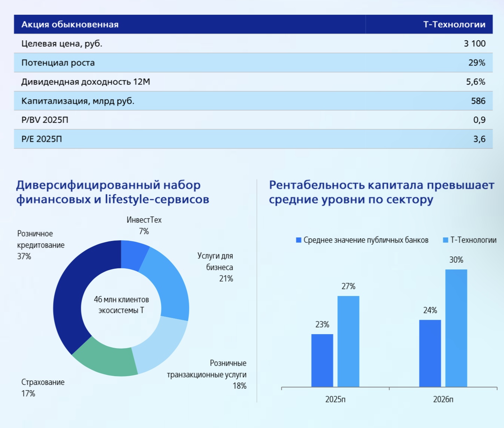504x428 pixels.
Task: Click the '23%' data label
Action: (x=322, y=325)
